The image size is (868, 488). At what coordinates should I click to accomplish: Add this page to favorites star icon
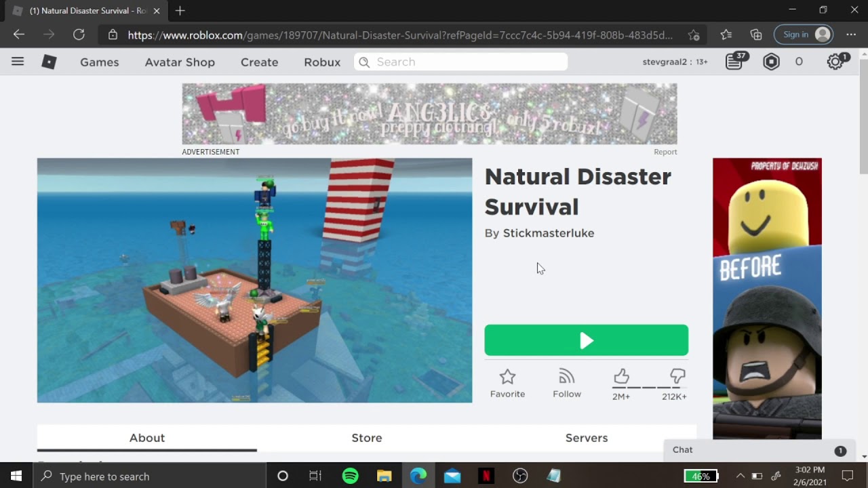click(x=694, y=35)
